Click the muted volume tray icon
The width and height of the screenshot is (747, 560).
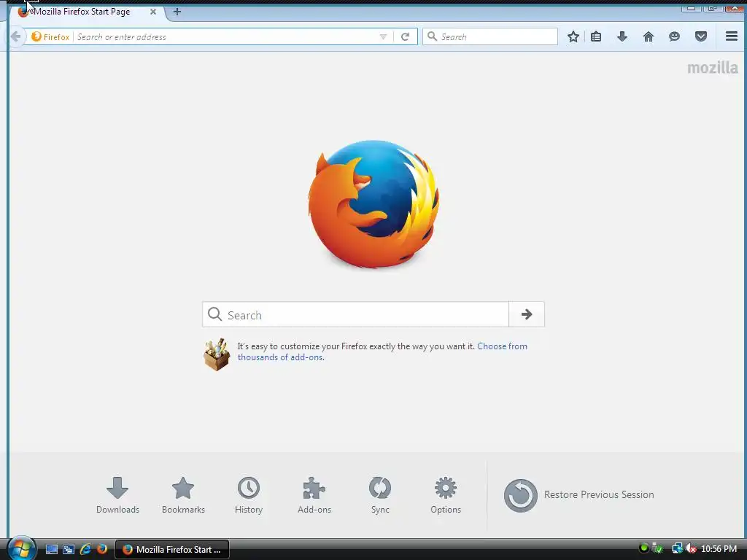click(x=691, y=549)
